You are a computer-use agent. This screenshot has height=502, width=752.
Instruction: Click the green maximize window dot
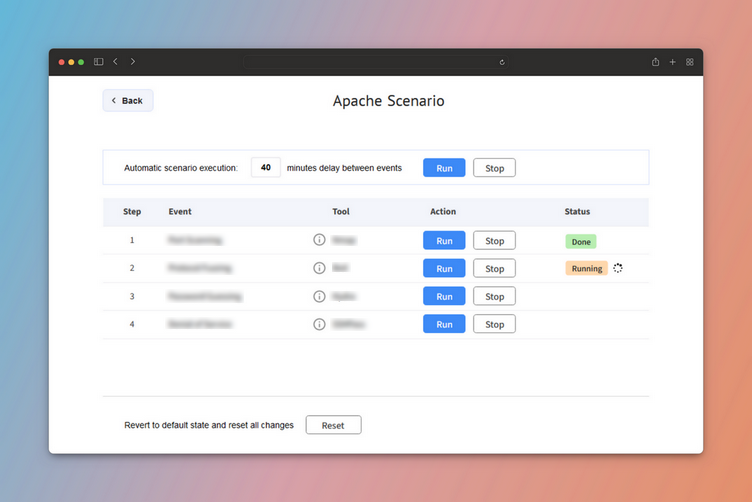click(81, 62)
